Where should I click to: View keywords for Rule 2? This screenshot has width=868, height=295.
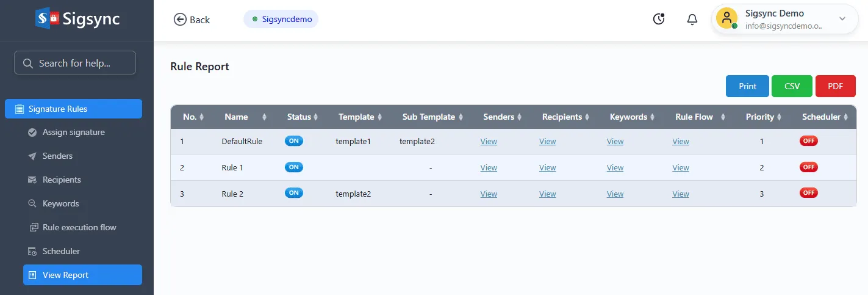pos(615,194)
